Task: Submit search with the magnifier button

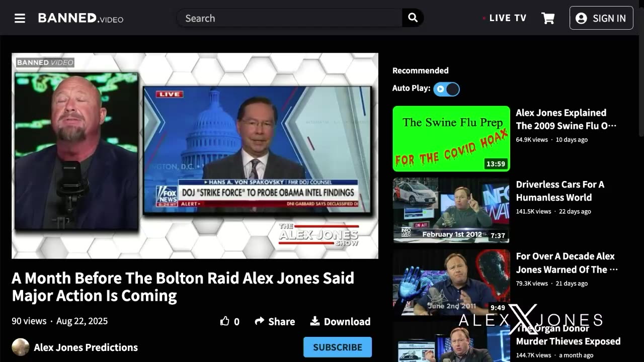Action: click(413, 18)
